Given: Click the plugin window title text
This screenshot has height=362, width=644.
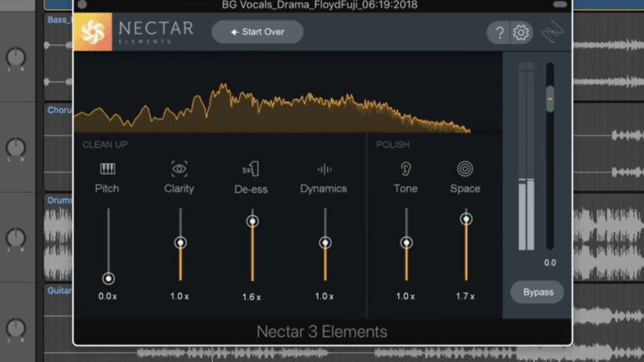Looking at the screenshot, I should 319,5.
